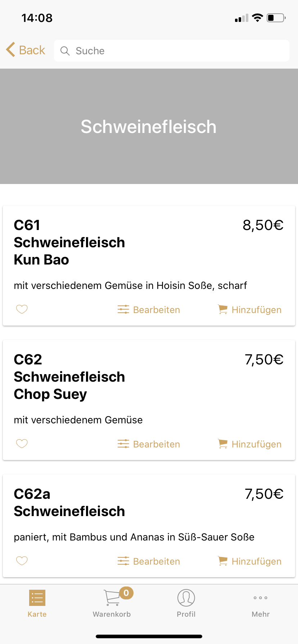The width and height of the screenshot is (298, 644).
Task: Toggle heart on C62 Chop Suey
Action: (x=22, y=443)
